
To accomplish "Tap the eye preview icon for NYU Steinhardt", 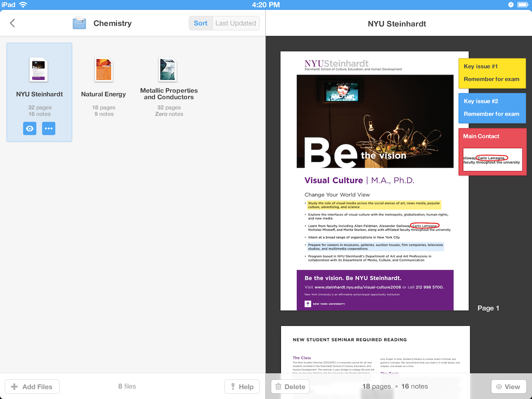I will (30, 128).
